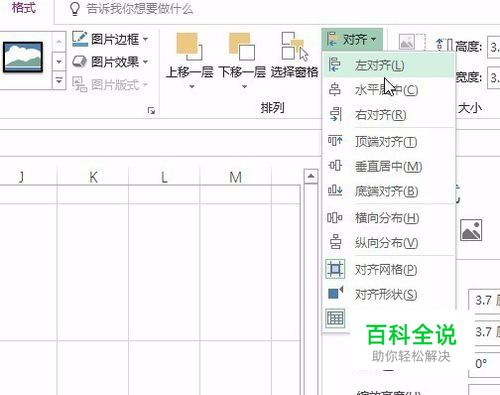Click the first 3.7 size field in the format pane
Image resolution: width=500 pixels, height=395 pixels.
pos(485,300)
